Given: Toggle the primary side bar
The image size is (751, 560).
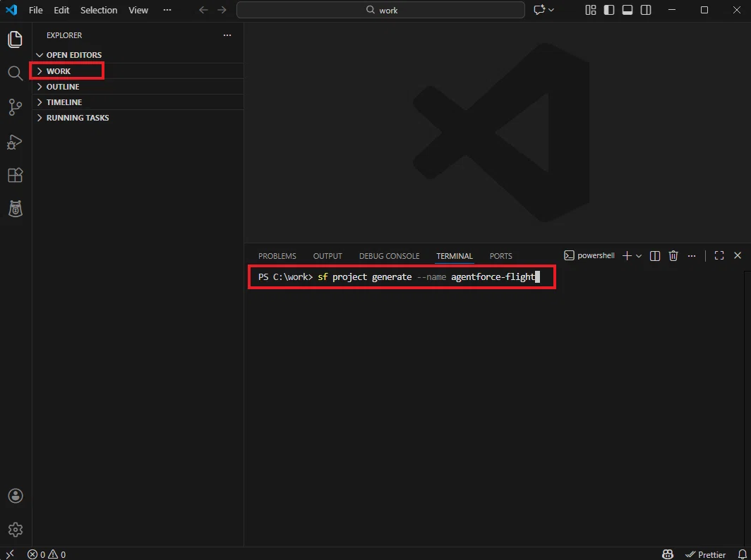Looking at the screenshot, I should (x=608, y=10).
